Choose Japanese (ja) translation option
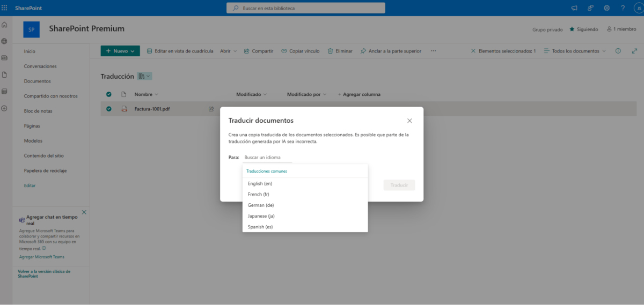Viewport: 644px width, 305px height. coord(261,216)
